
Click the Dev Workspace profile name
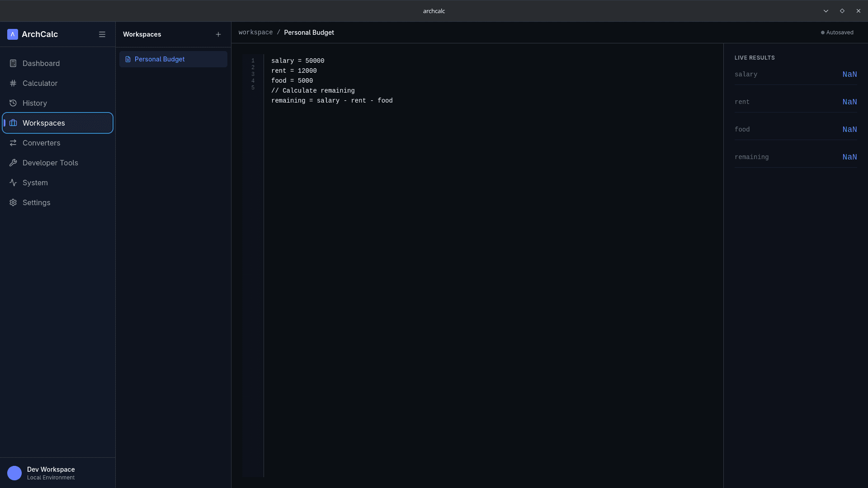click(x=51, y=469)
